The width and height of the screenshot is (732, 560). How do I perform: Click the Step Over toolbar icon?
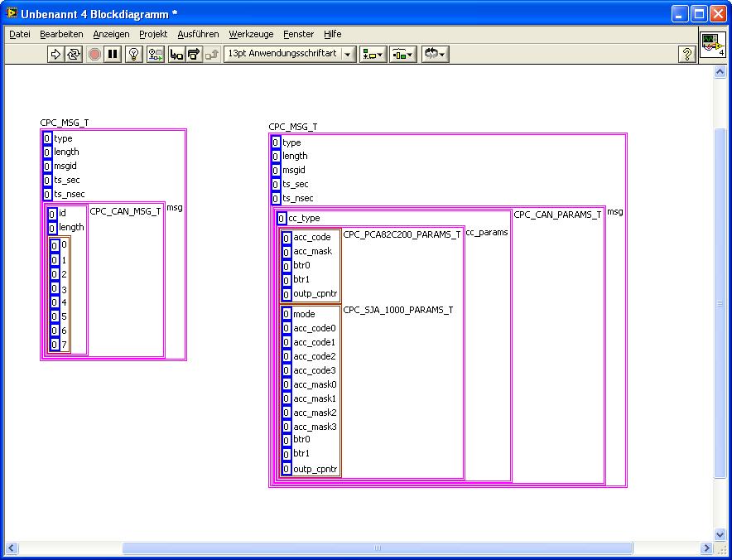click(194, 54)
